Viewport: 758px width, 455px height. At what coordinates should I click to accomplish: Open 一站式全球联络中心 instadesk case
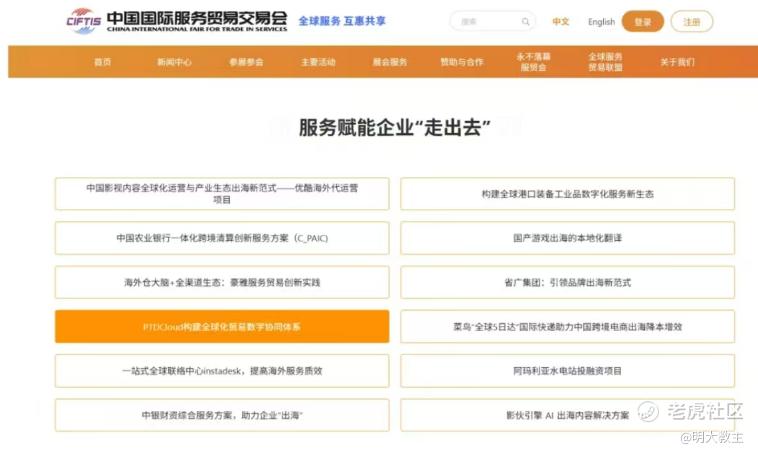(x=222, y=371)
